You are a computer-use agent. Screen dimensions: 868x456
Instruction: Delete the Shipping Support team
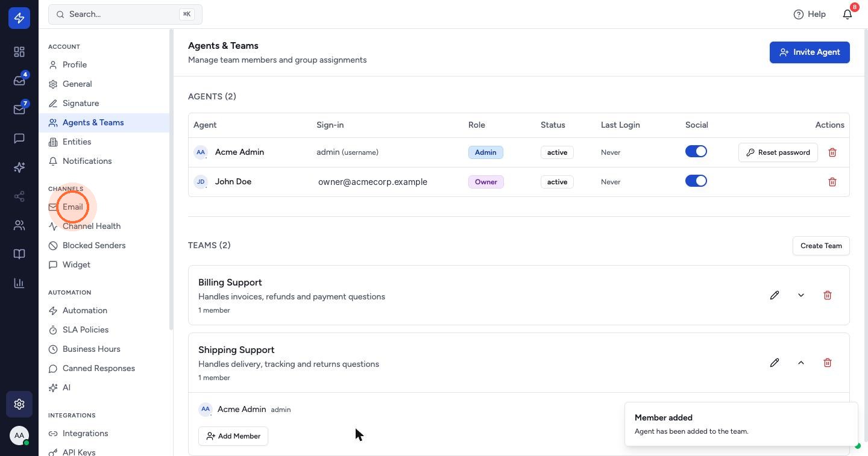tap(828, 363)
